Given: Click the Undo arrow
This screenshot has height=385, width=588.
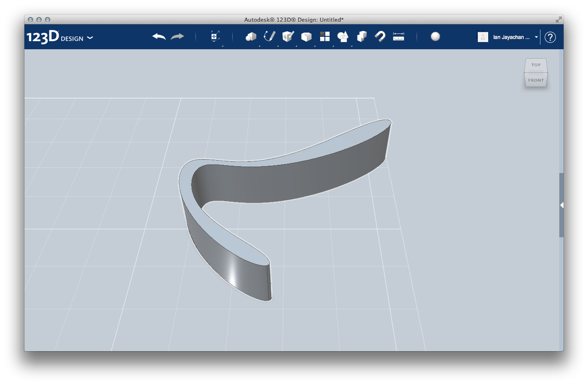Looking at the screenshot, I should (159, 37).
